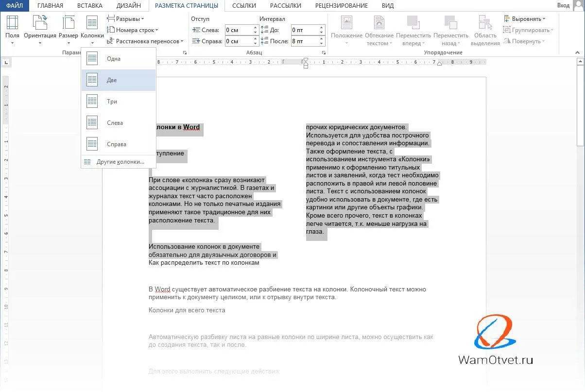Open the Поля margins menu

coord(12,30)
